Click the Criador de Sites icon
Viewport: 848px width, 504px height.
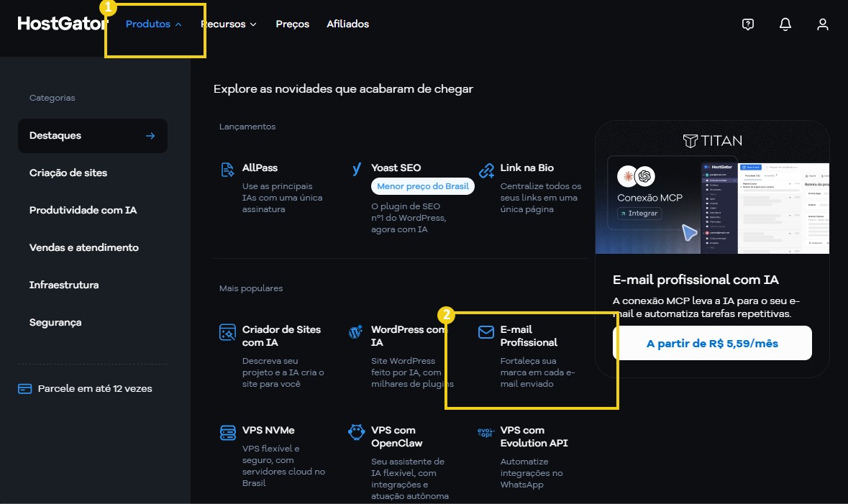[228, 332]
